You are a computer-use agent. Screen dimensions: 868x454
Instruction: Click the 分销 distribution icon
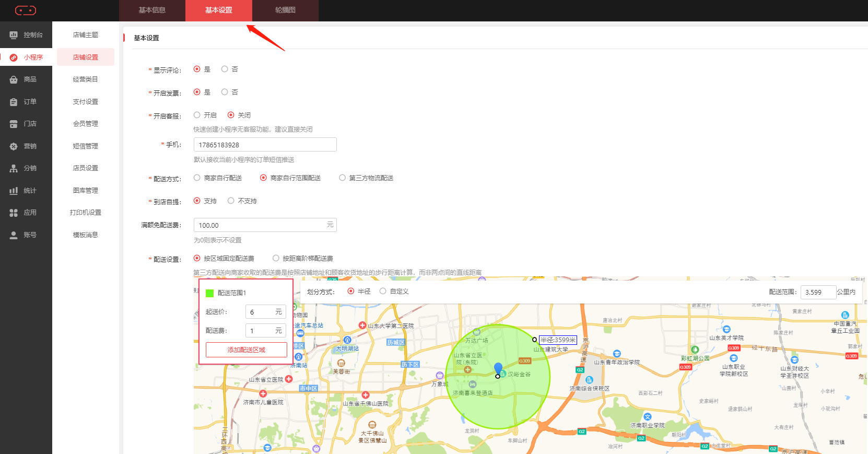(x=14, y=168)
